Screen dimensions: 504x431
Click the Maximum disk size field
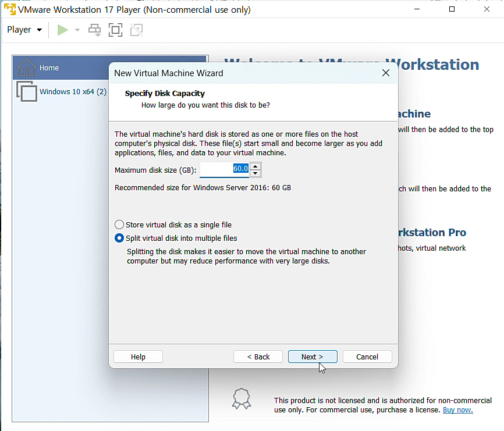click(x=225, y=169)
